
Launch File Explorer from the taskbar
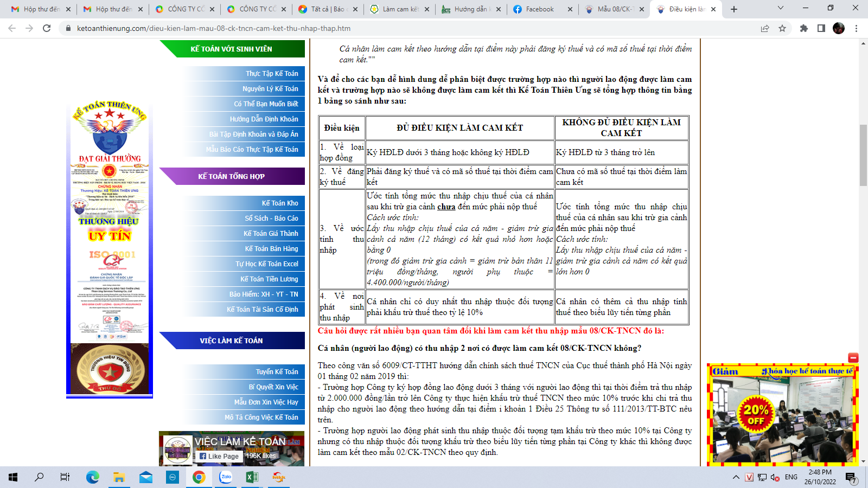point(119,477)
